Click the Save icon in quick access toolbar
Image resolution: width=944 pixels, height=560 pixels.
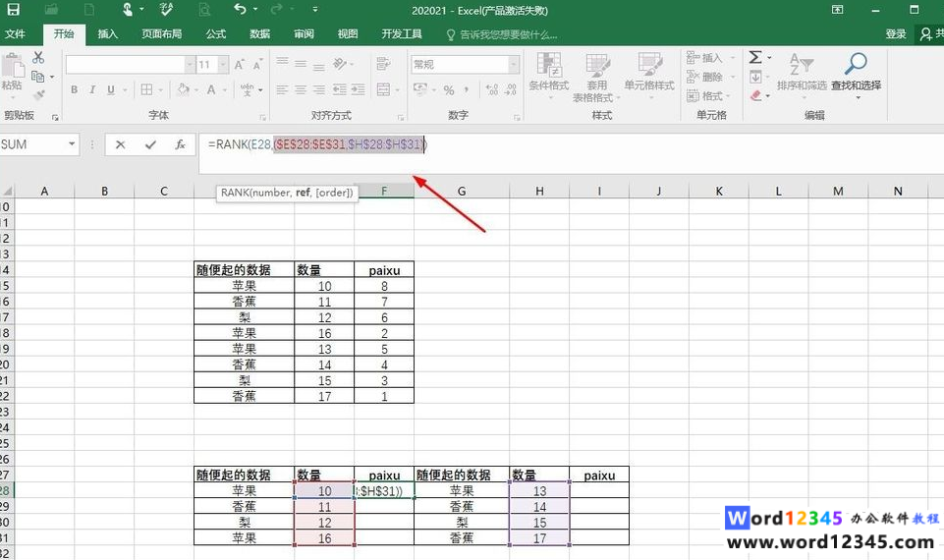coord(13,10)
